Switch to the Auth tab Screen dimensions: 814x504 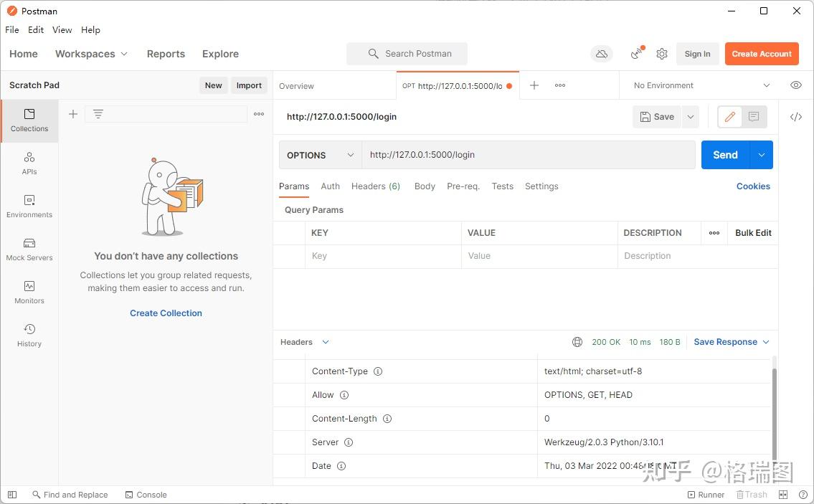(x=330, y=186)
